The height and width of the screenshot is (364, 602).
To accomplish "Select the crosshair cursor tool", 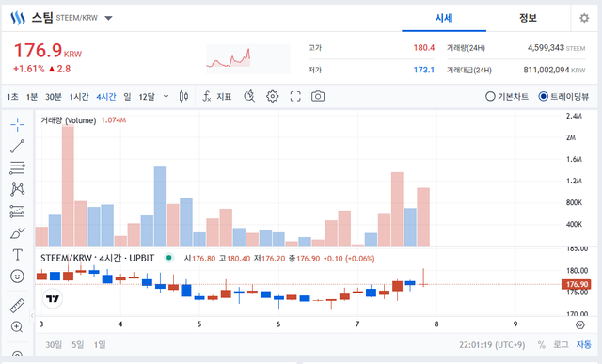I will pyautogui.click(x=17, y=124).
